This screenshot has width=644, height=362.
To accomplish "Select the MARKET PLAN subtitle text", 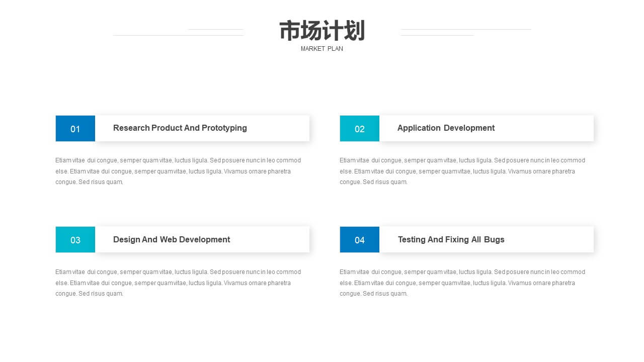I will 322,49.
